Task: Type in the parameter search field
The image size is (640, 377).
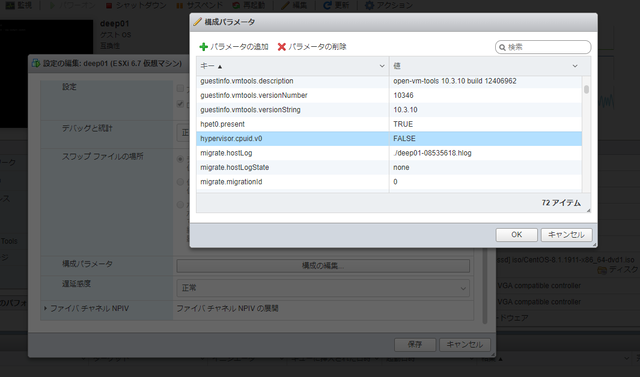Action: point(543,47)
